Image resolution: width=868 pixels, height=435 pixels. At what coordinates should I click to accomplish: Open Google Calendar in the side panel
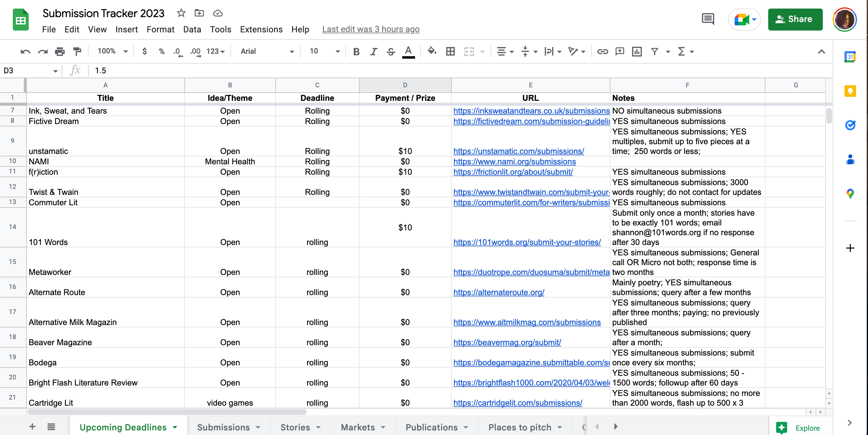pos(850,57)
